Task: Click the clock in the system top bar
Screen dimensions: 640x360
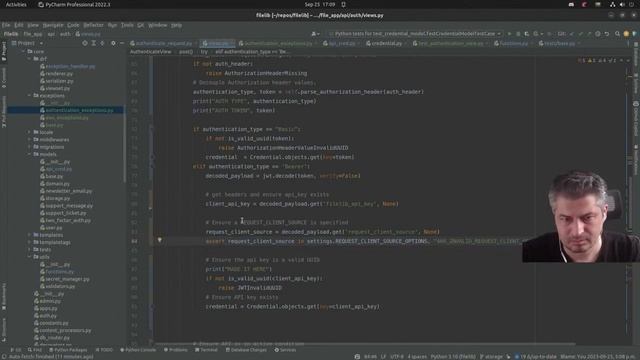Action: (x=320, y=4)
